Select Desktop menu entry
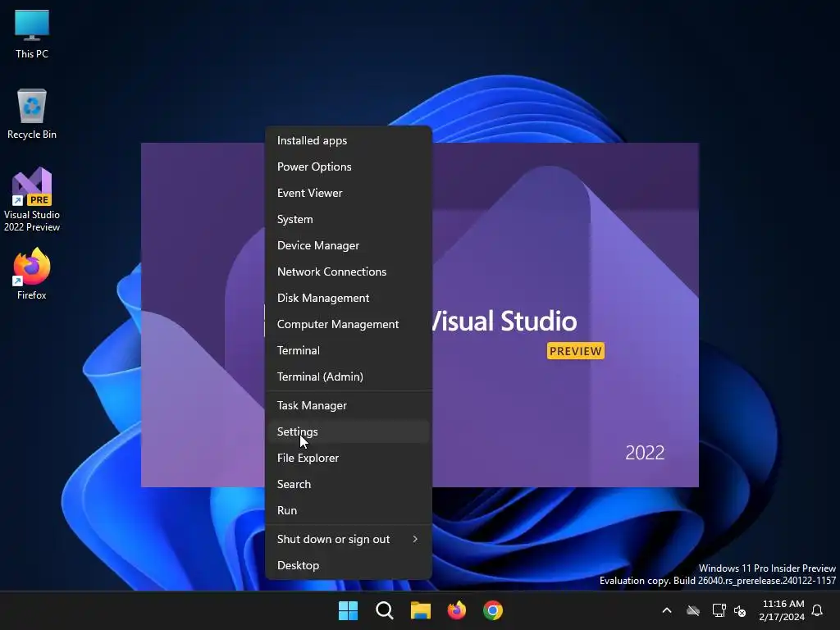 click(x=348, y=566)
